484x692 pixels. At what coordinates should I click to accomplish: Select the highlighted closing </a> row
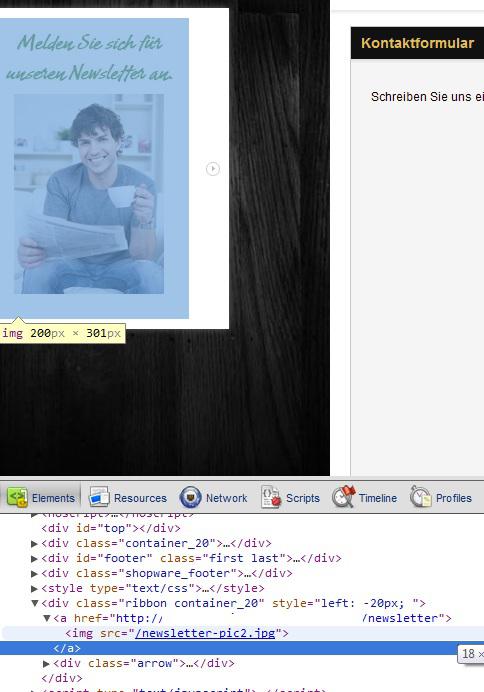pos(242,648)
